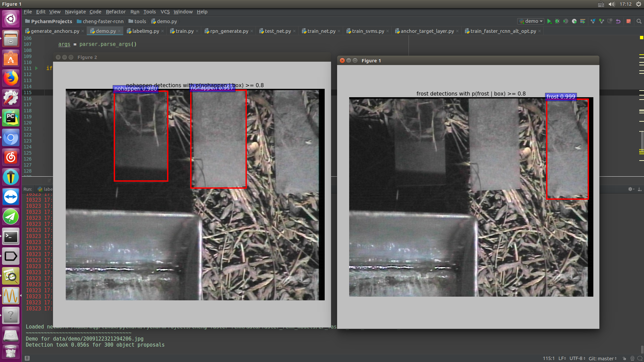644x362 pixels.
Task: Click cursor position 115:1 in status bar
Action: pyautogui.click(x=548, y=358)
